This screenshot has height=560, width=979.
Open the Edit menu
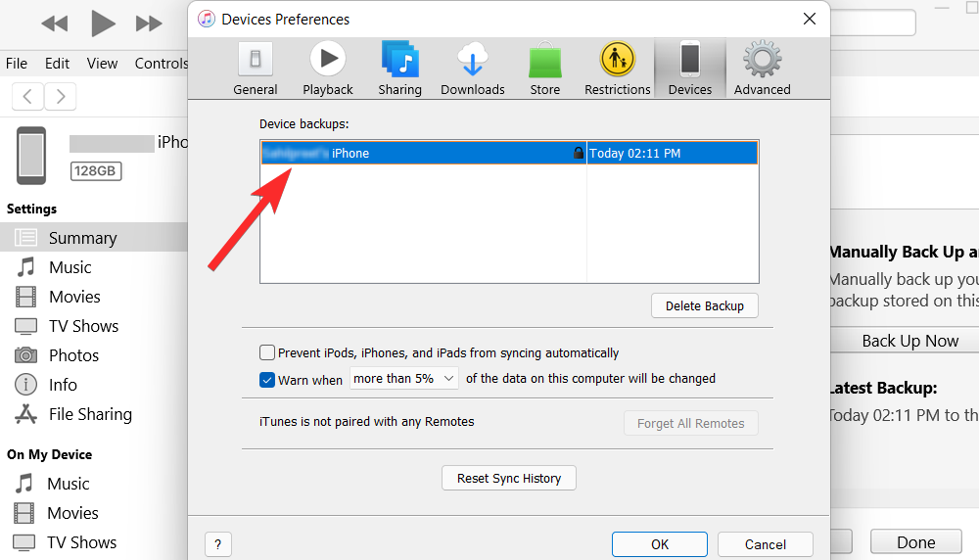click(58, 64)
